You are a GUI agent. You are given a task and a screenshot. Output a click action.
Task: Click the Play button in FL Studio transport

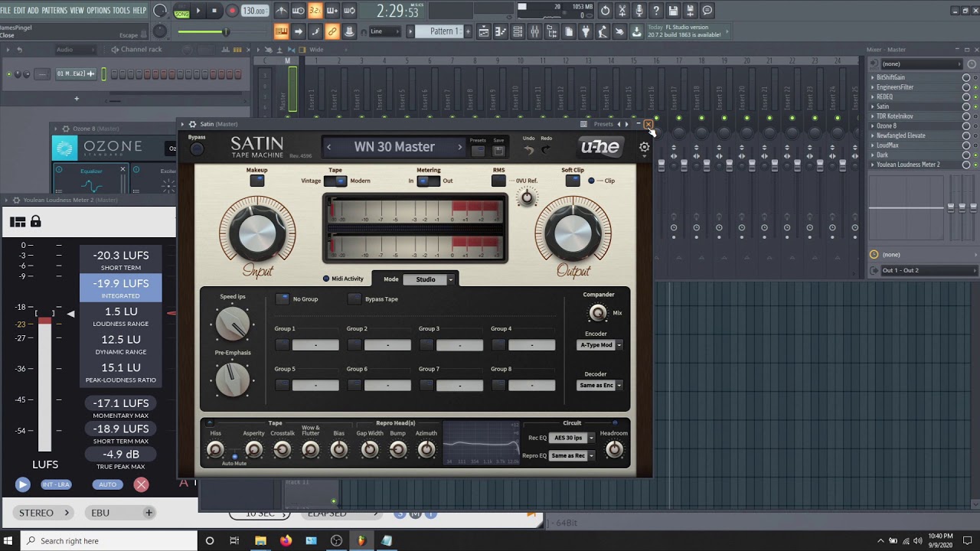point(198,11)
